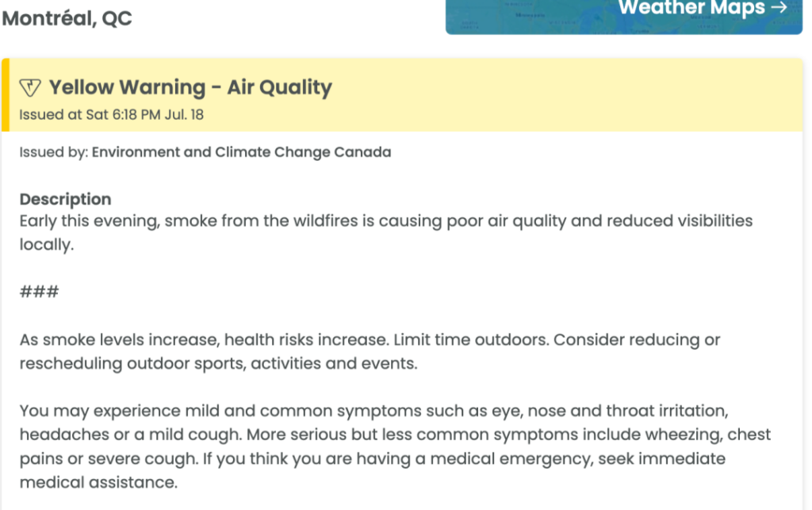Click the 'medical assistance.' closing text
Image resolution: width=812 pixels, height=510 pixels.
click(x=98, y=482)
